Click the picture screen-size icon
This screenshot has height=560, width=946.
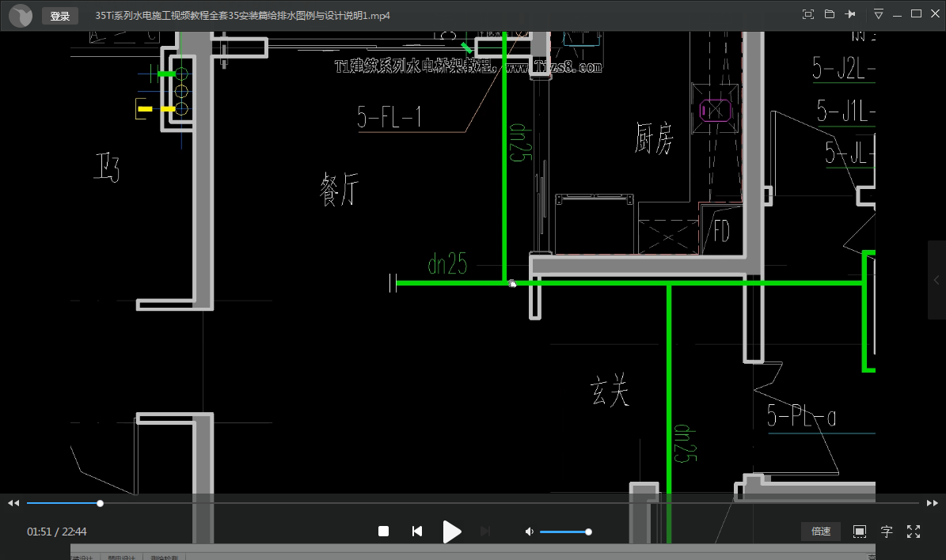pos(859,531)
